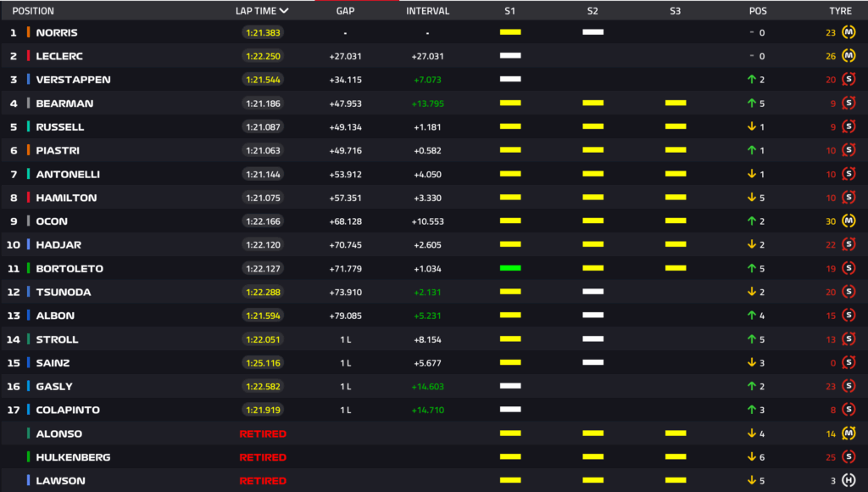Select the GAP column header

click(x=345, y=11)
